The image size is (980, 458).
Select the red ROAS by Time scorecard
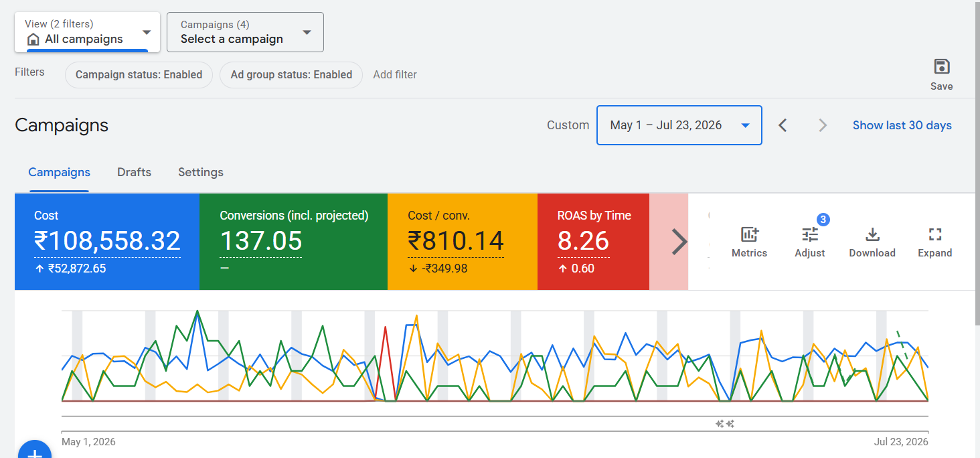[593, 242]
